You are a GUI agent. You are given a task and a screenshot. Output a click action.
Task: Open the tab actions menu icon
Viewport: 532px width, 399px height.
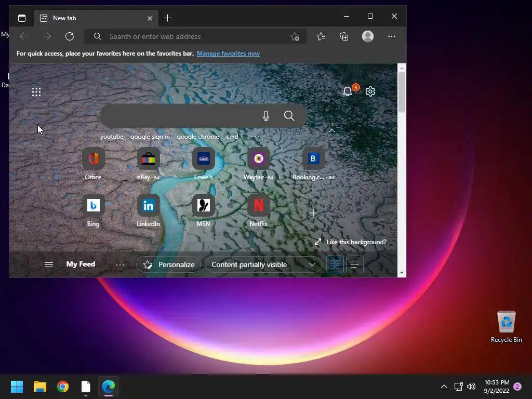tap(22, 18)
